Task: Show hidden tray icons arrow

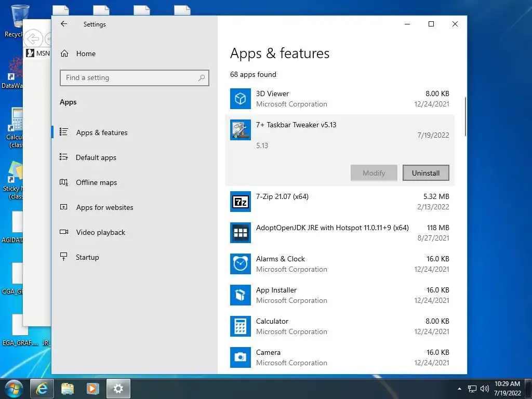Action: pos(459,389)
